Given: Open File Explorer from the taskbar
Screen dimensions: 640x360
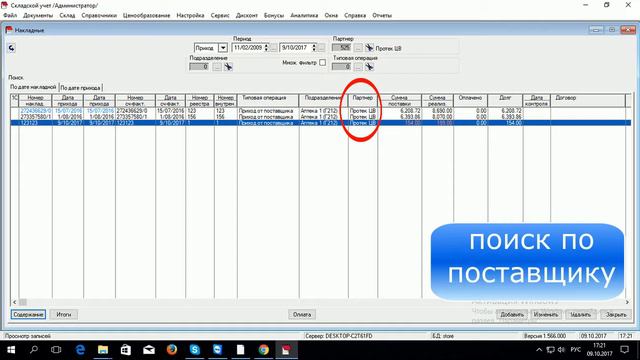Looking at the screenshot, I should tap(103, 350).
